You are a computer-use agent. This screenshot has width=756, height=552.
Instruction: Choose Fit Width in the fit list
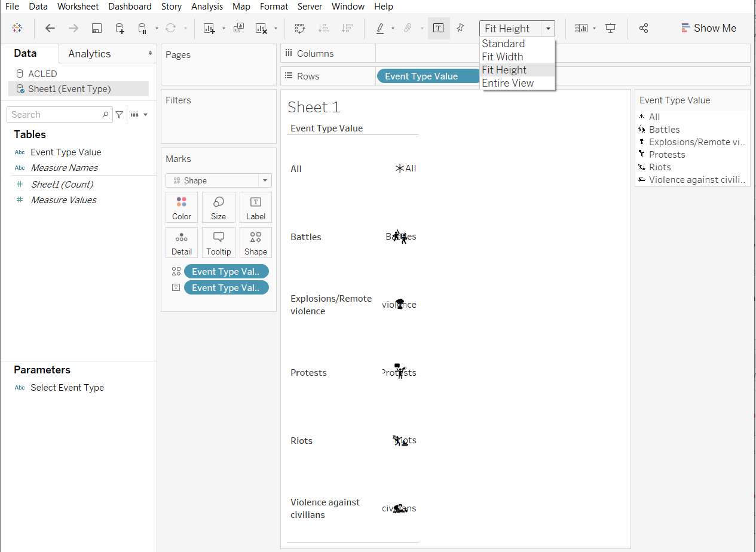[x=502, y=57]
